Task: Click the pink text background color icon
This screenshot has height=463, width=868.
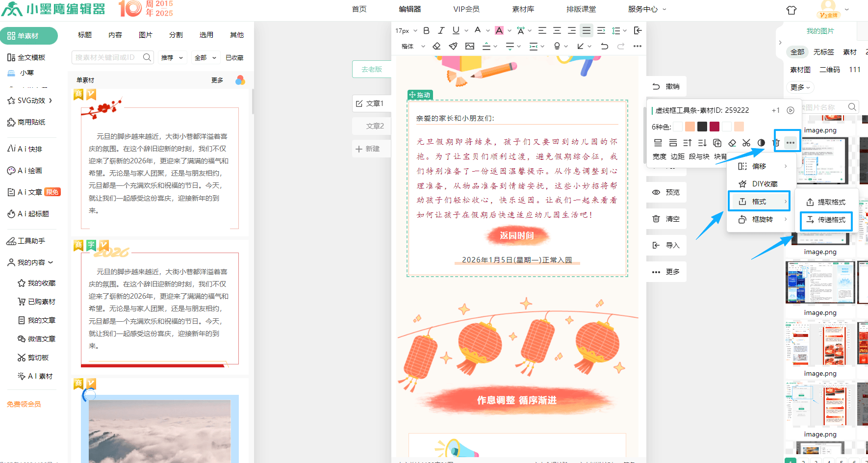Action: pyautogui.click(x=499, y=30)
